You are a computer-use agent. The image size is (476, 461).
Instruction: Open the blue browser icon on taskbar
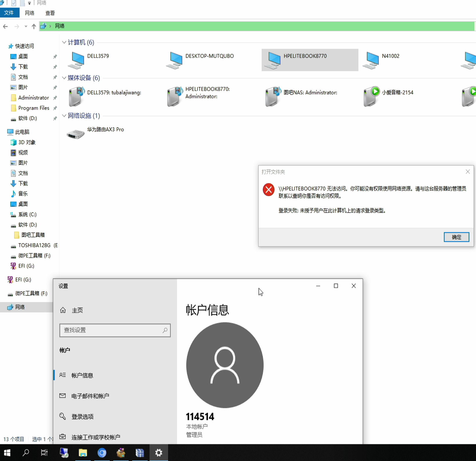tap(102, 453)
